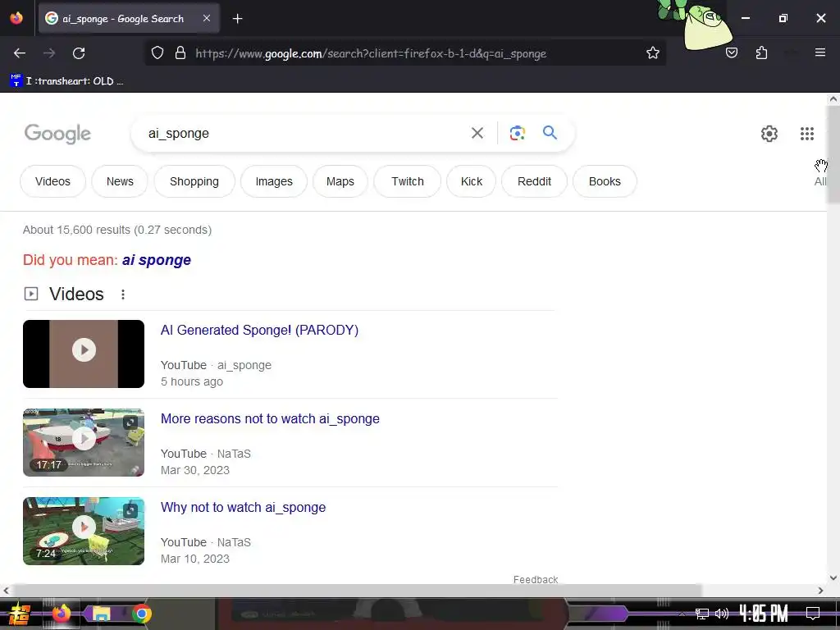Bookmark this page with the star
Viewport: 840px width, 630px height.
click(x=652, y=53)
